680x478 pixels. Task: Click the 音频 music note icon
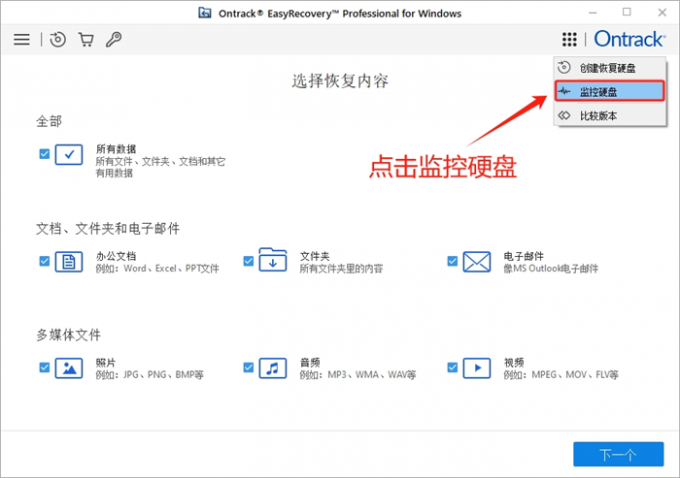point(273,368)
